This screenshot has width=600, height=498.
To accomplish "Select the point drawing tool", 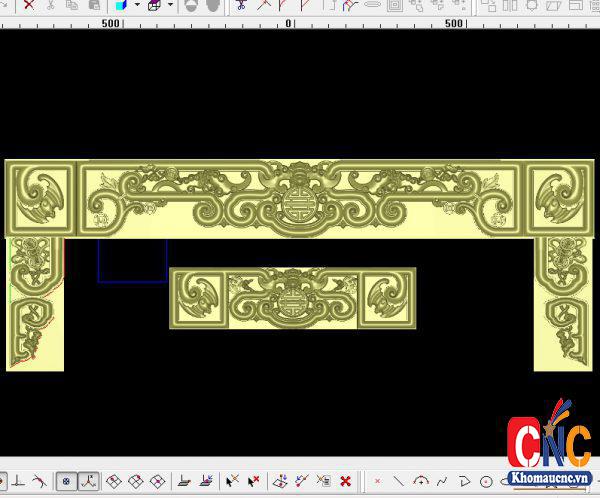I will click(x=378, y=482).
